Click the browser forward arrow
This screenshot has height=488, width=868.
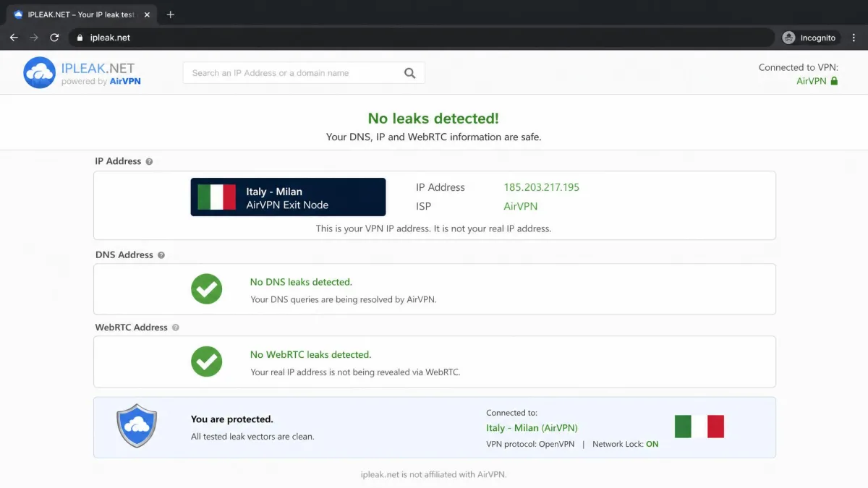(34, 38)
